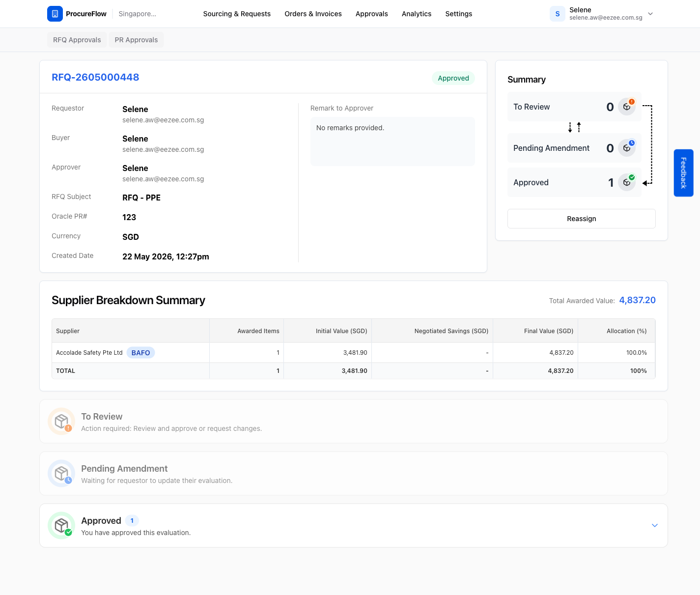This screenshot has height=595, width=700.
Task: Click the To Review package icon in Summary
Action: click(627, 107)
